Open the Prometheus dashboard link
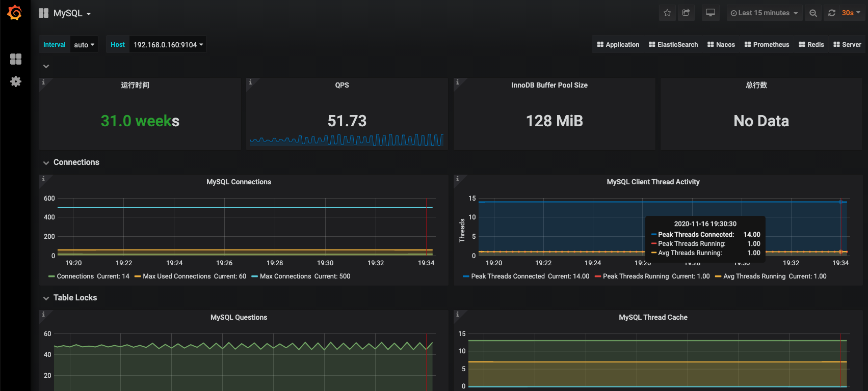Screen dimensions: 868x391 click(767, 45)
